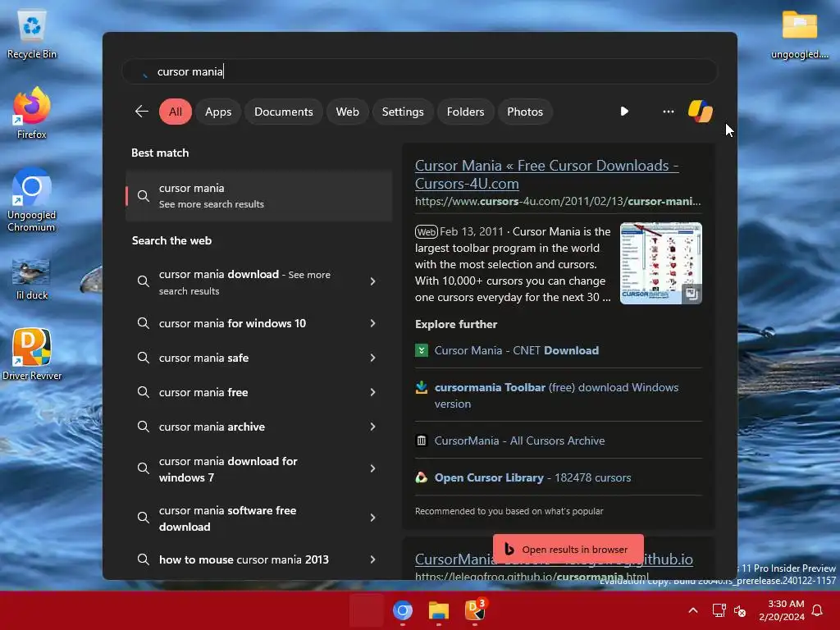Open clock showing 3:30 AM

782,610
